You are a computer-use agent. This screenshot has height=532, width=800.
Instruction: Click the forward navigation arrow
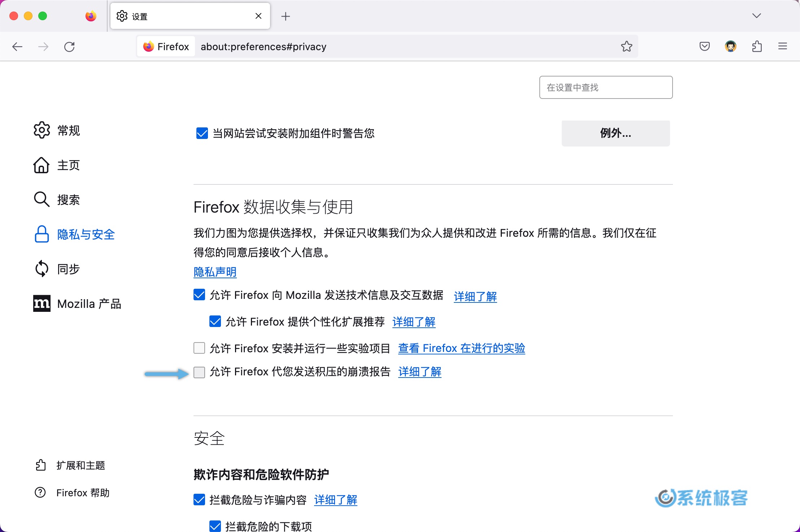43,47
